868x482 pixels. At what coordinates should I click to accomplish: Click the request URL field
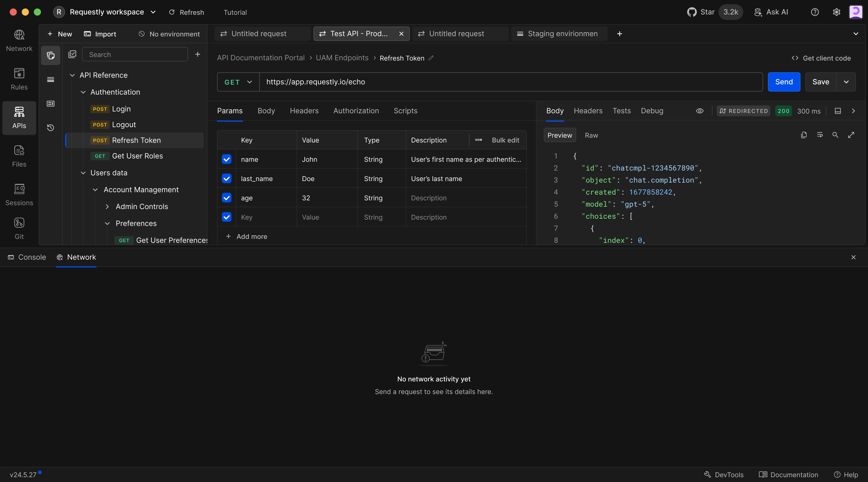[x=511, y=82]
